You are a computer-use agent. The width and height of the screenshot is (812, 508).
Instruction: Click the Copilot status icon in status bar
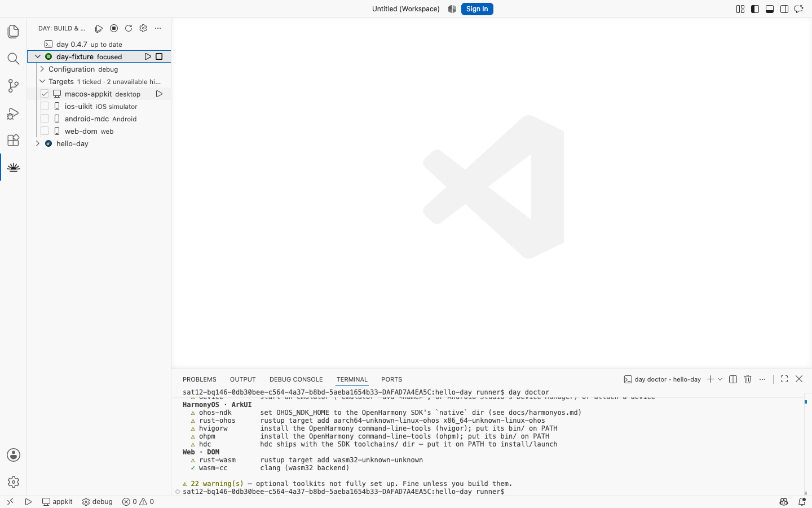coord(784,501)
